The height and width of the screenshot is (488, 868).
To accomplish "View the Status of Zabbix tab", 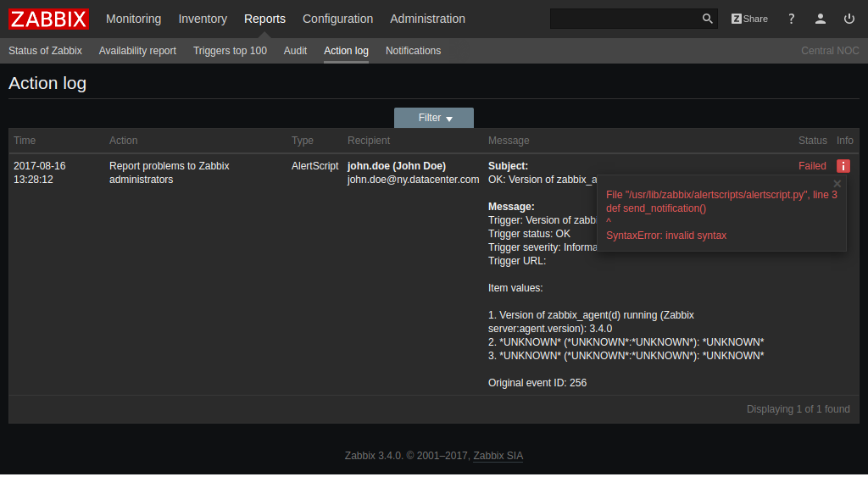I will coord(45,51).
